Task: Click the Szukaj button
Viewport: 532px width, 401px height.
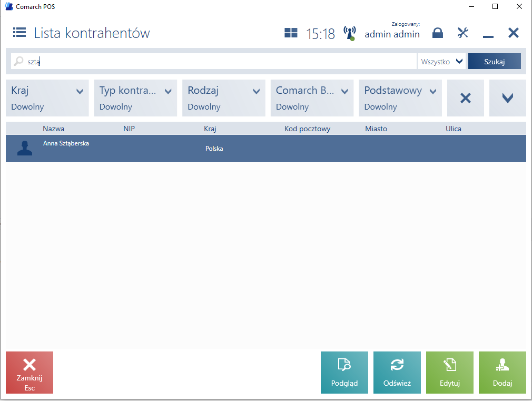Action: coord(495,62)
